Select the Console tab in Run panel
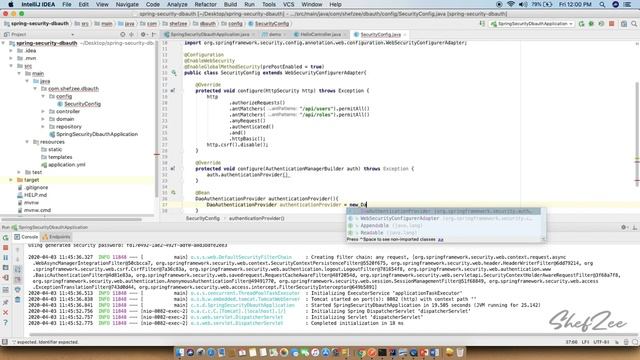The height and width of the screenshot is (360, 640). tap(27, 237)
